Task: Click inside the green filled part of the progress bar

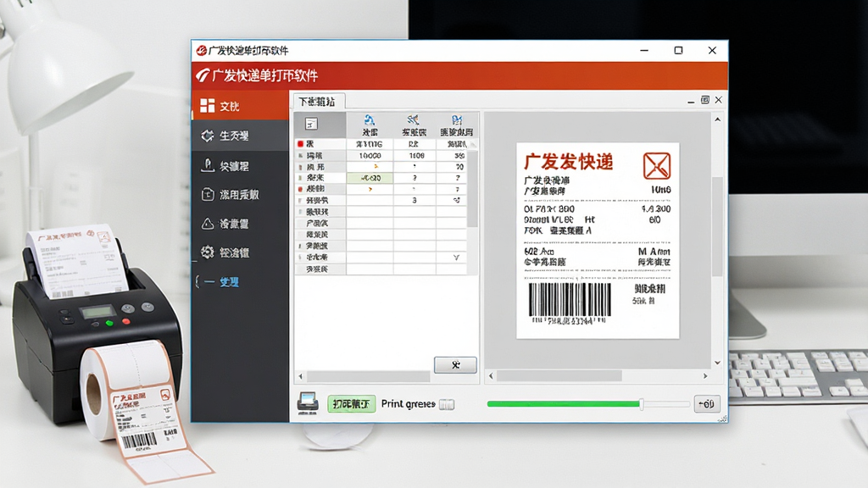Action: tap(563, 404)
